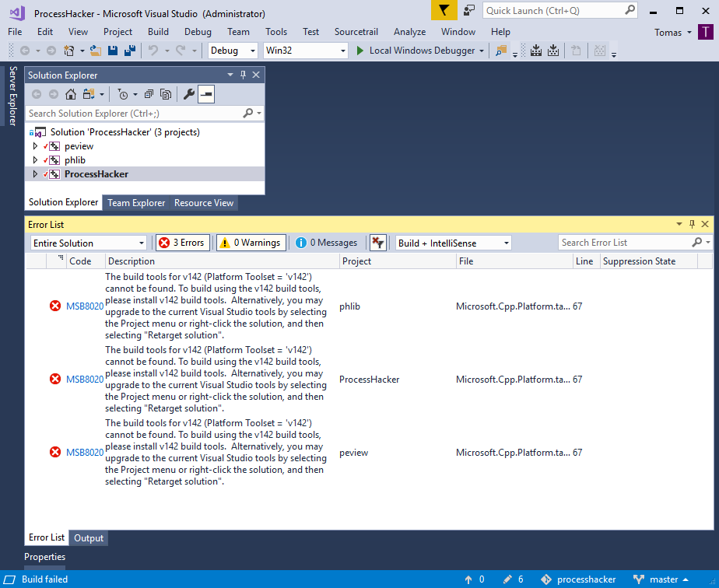Click Solution Explorer search magnifier icon
Screen dimensions: 719x588
pyautogui.click(x=248, y=113)
